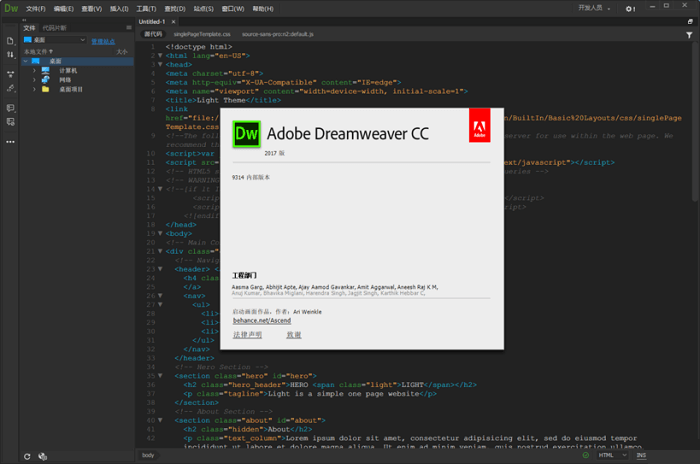
Task: Open the Files panel options menu icon
Action: coord(129,28)
